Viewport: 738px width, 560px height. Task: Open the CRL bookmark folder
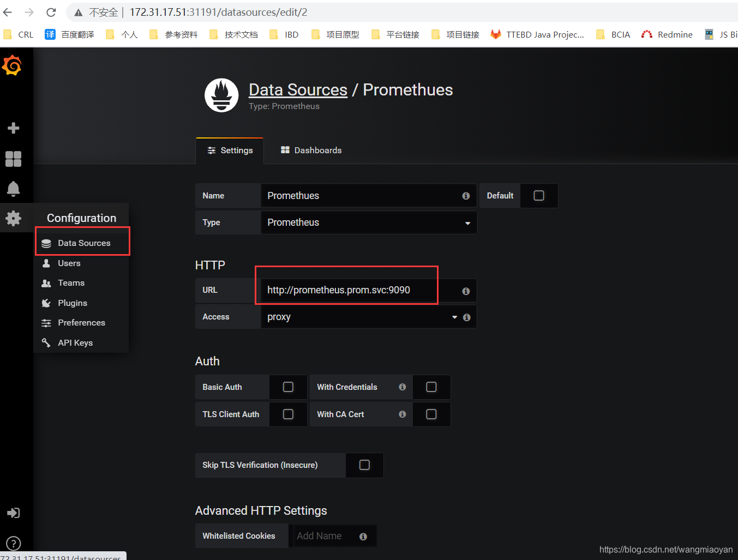(18, 34)
